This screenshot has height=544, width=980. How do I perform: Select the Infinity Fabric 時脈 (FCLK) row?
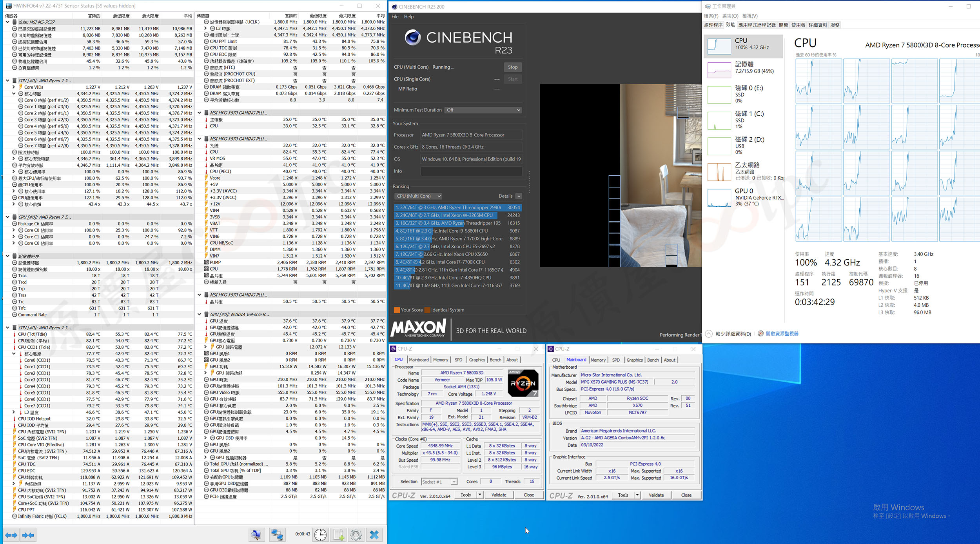point(98,516)
